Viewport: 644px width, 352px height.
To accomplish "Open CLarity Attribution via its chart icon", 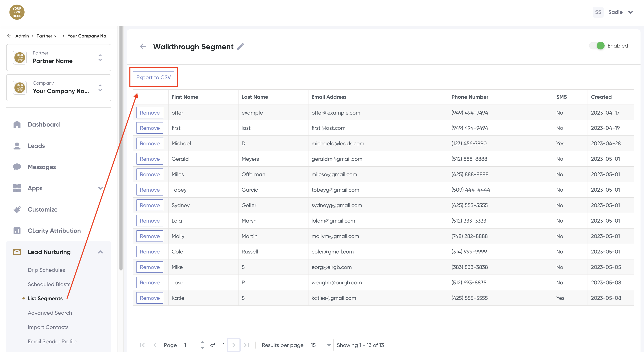I will 17,231.
